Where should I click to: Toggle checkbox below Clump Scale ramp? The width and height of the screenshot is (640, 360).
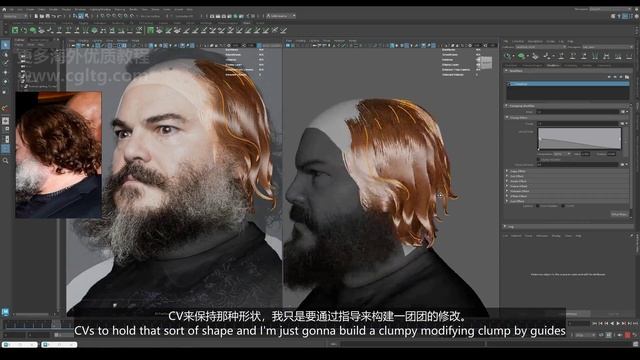point(539,159)
